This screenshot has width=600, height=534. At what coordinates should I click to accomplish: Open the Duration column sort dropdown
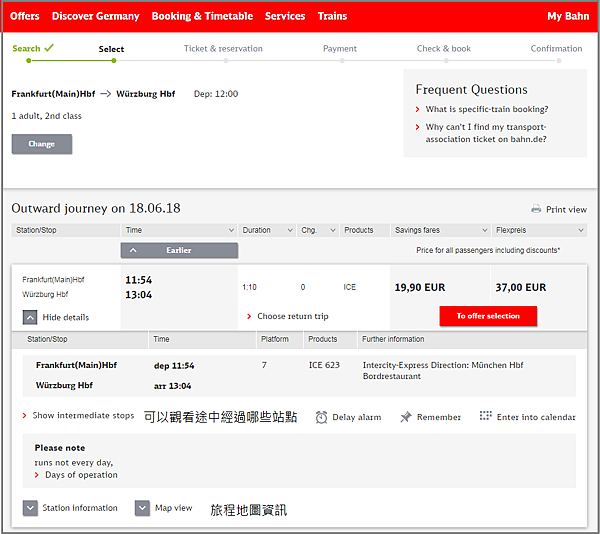tap(290, 230)
